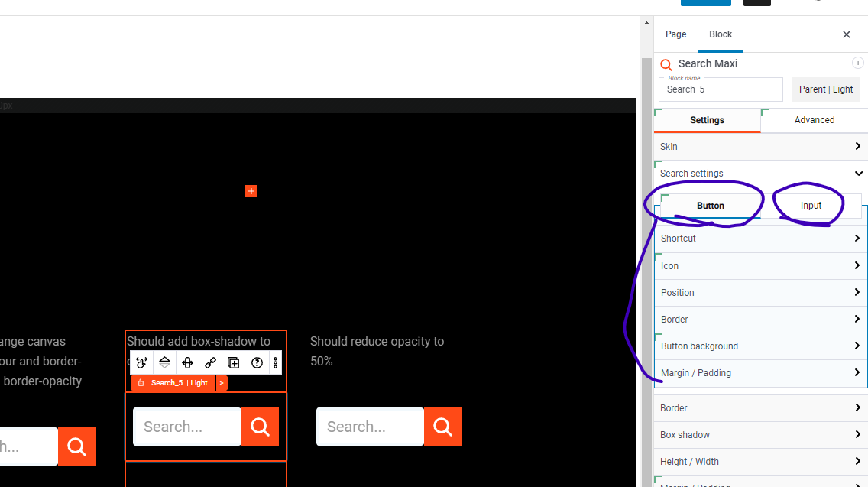Screen dimensions: 868x487
Task: Click the orange plus to add a block
Action: pyautogui.click(x=251, y=190)
